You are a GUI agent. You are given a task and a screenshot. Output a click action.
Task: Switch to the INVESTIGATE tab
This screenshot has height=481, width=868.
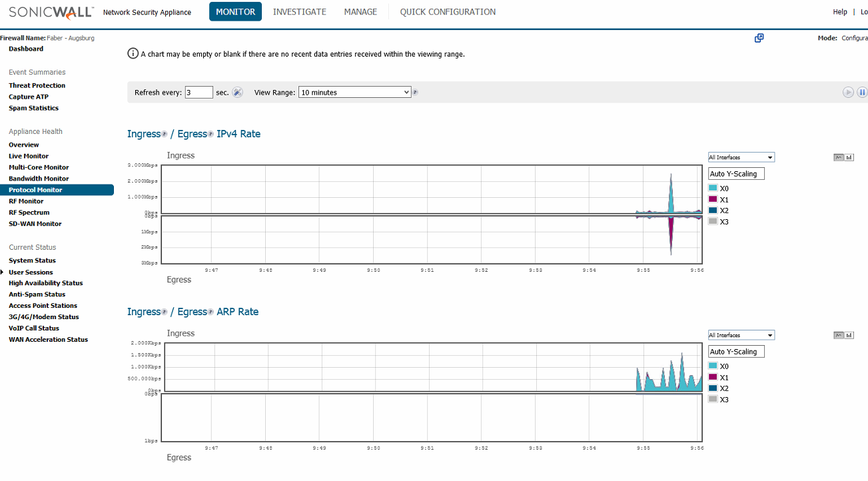click(300, 11)
